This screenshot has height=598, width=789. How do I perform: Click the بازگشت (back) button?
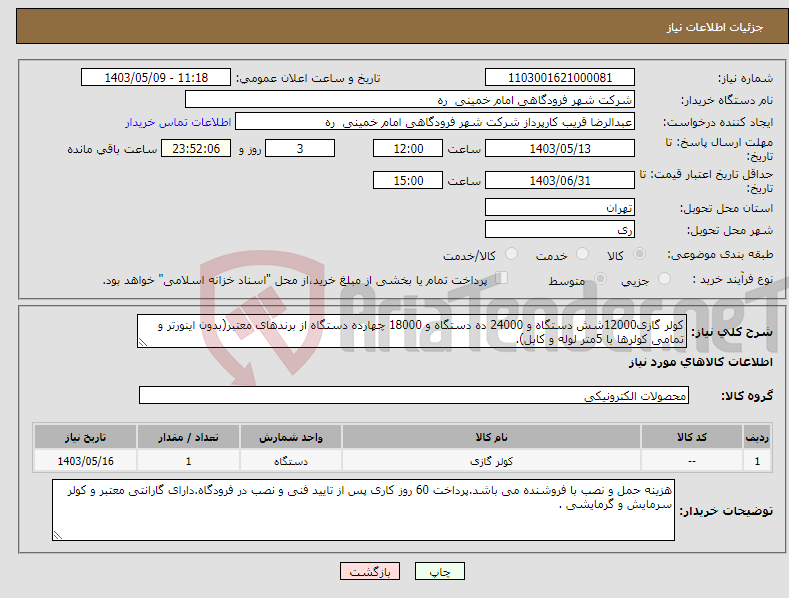(370, 571)
